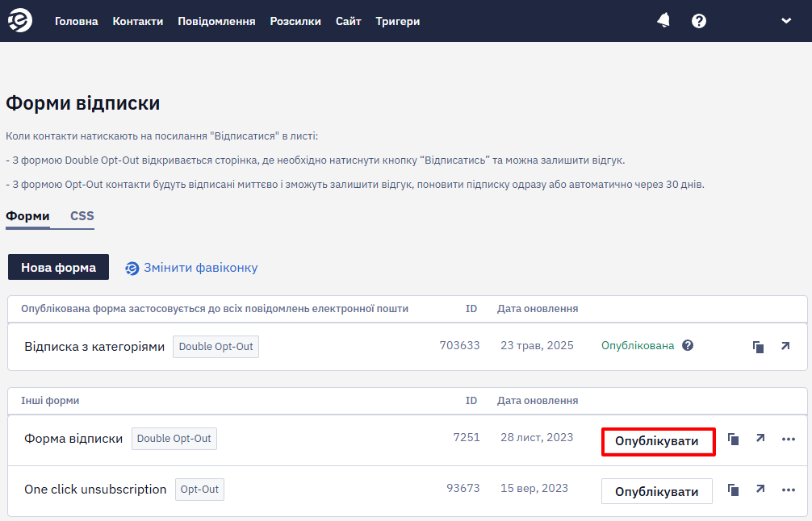Click the ID value 7251
Image resolution: width=812 pixels, height=521 pixels.
point(467,438)
